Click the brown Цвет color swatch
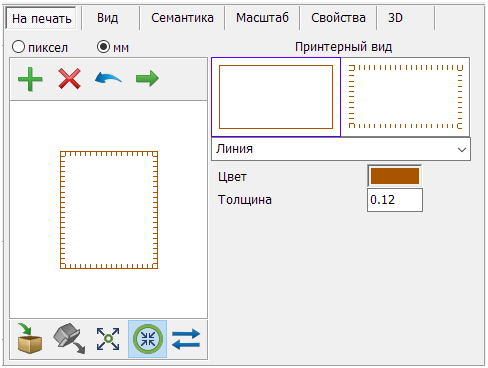Image resolution: width=488 pixels, height=368 pixels. (x=395, y=176)
